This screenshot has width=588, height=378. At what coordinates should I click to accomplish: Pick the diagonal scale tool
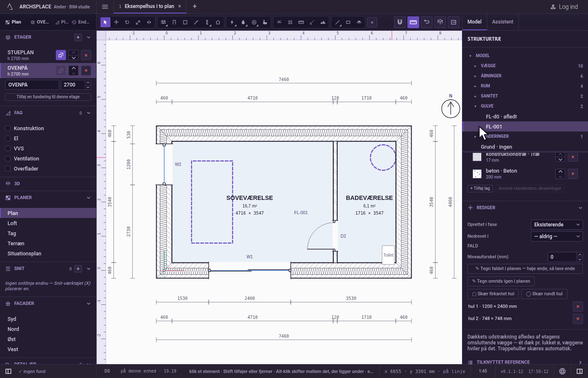138,22
